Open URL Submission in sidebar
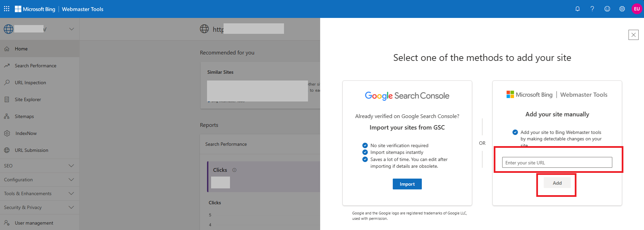This screenshot has height=230, width=644. [x=40, y=150]
